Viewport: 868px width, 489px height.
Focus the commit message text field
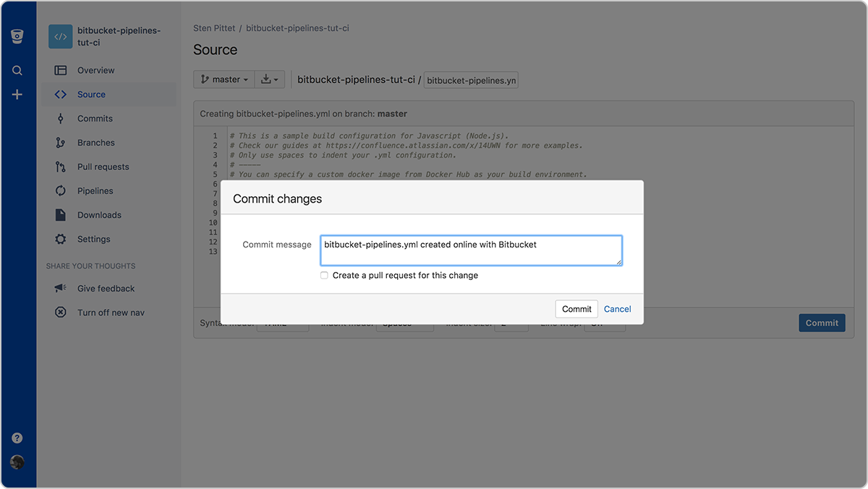471,249
